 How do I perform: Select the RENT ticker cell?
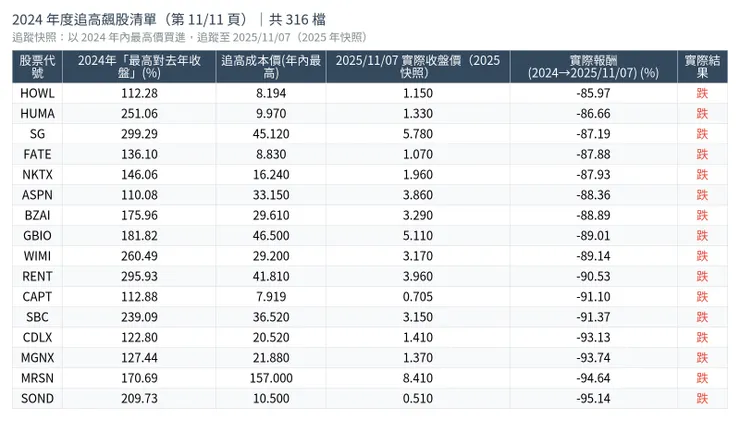pos(37,276)
